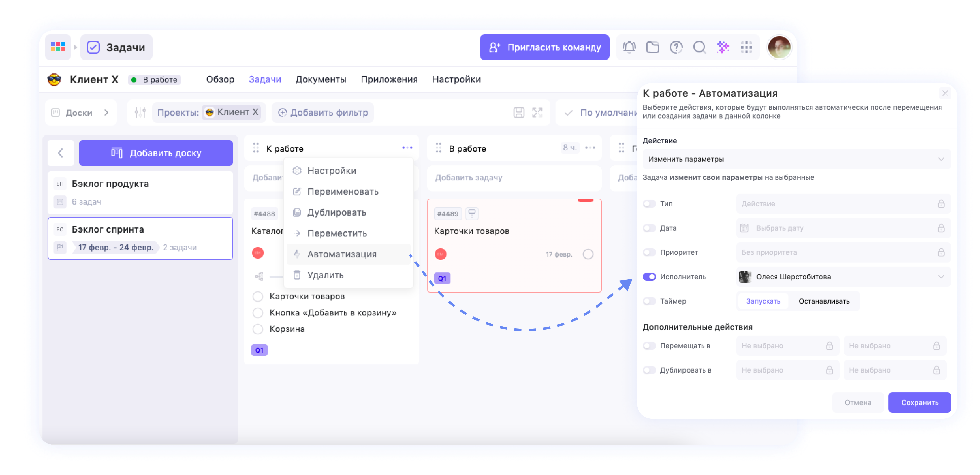Open the notifications bell
980x475 pixels.
[629, 47]
